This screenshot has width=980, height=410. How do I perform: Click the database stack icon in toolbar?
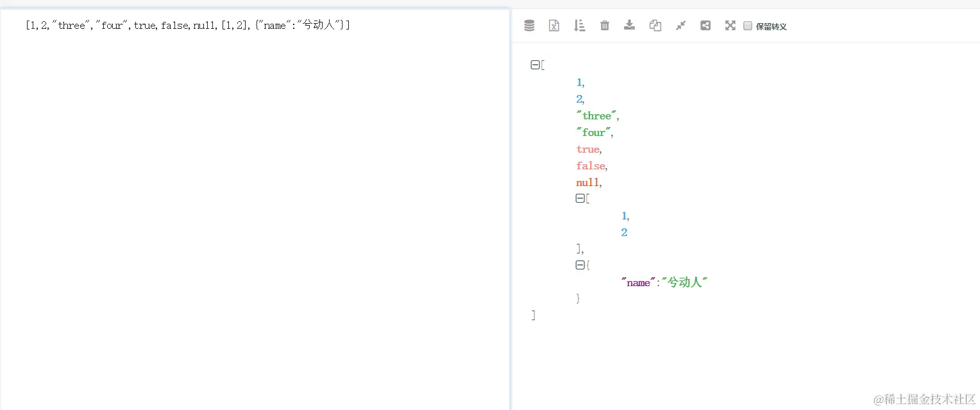coord(529,26)
